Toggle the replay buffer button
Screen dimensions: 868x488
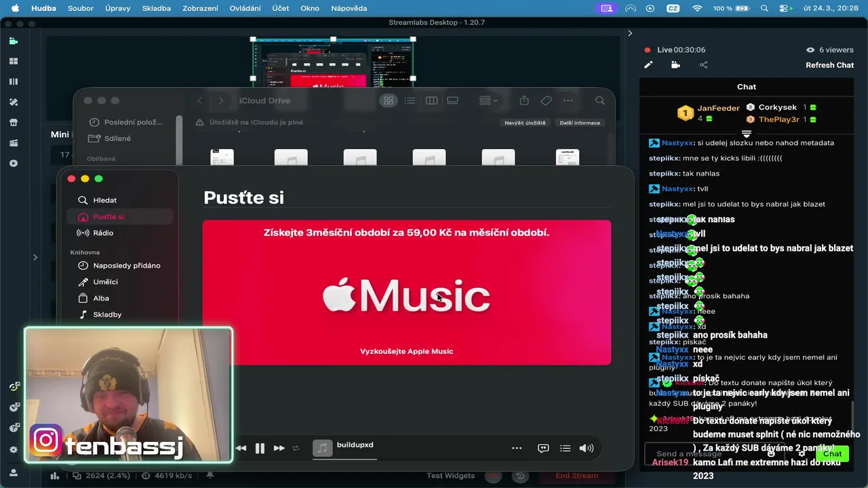pos(520,476)
